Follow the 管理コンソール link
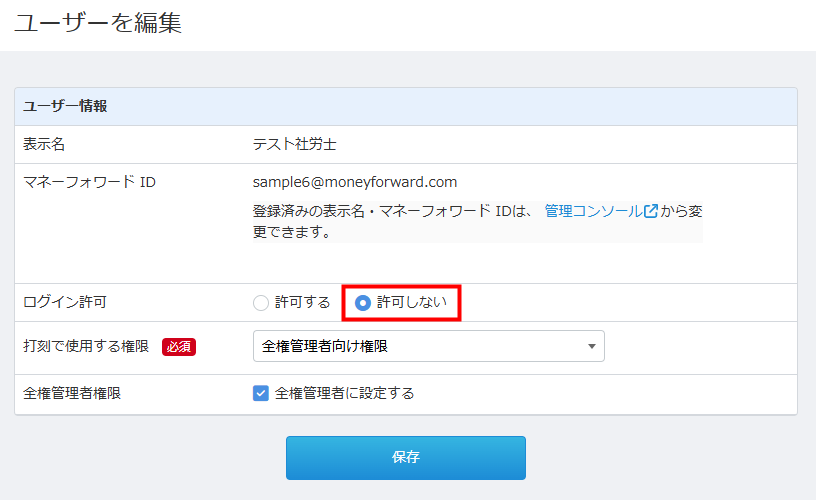 click(x=593, y=211)
